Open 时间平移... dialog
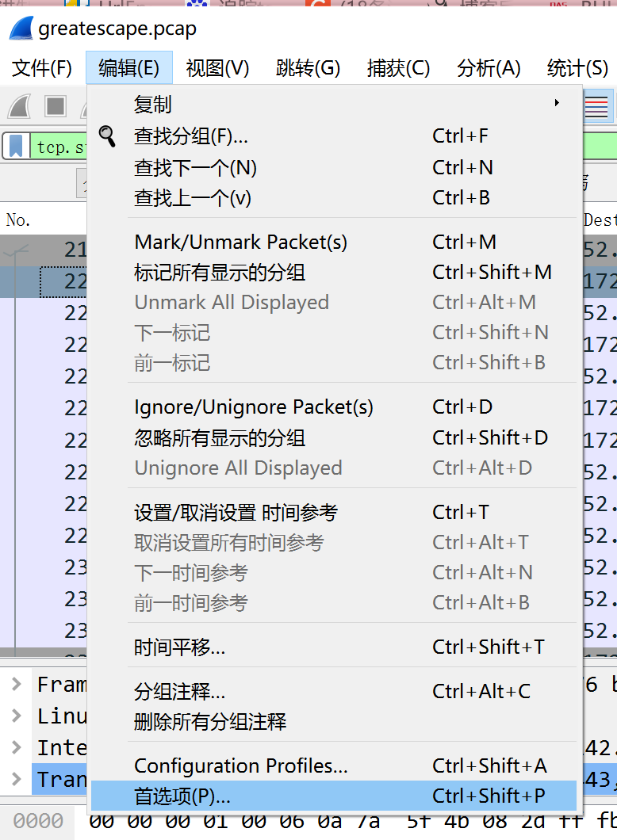The image size is (617, 840). coord(333,647)
